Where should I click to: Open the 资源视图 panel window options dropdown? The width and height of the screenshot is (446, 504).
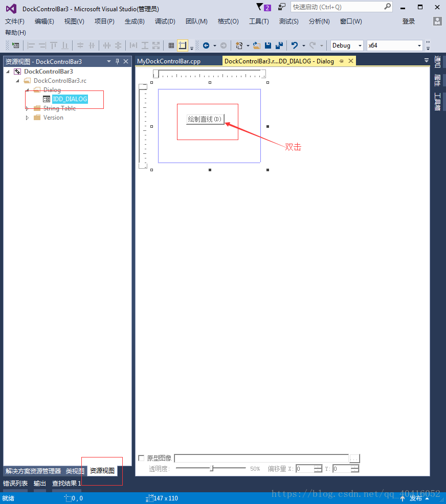(109, 61)
